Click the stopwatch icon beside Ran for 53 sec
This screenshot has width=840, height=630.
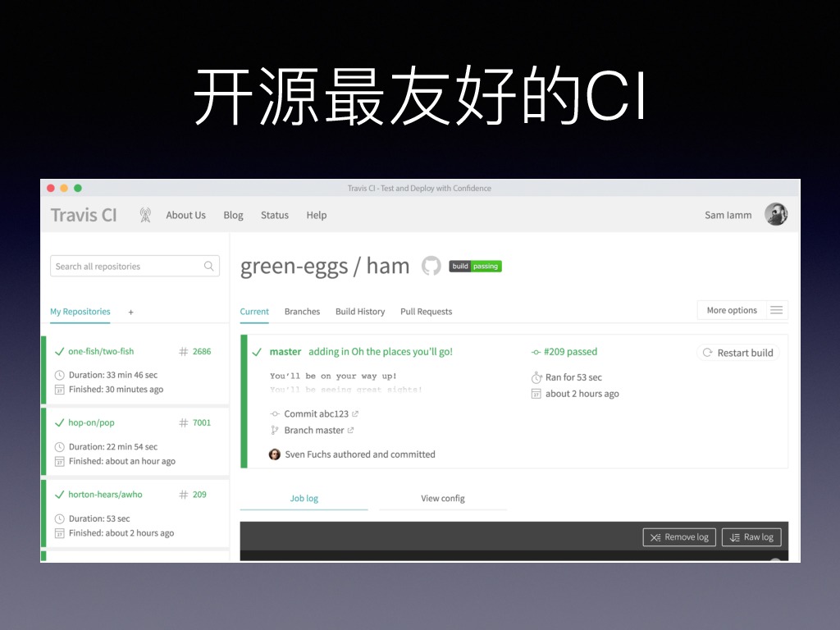[x=536, y=377]
